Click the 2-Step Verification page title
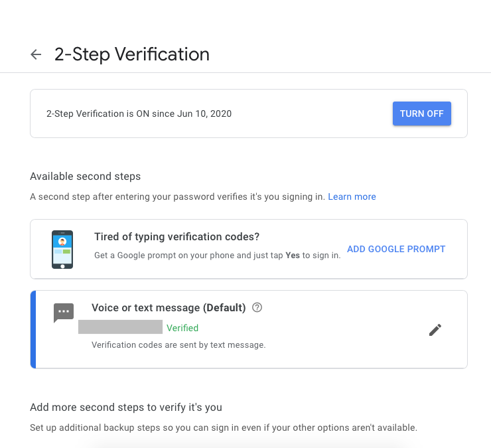This screenshot has height=448, width=491. pyautogui.click(x=132, y=54)
